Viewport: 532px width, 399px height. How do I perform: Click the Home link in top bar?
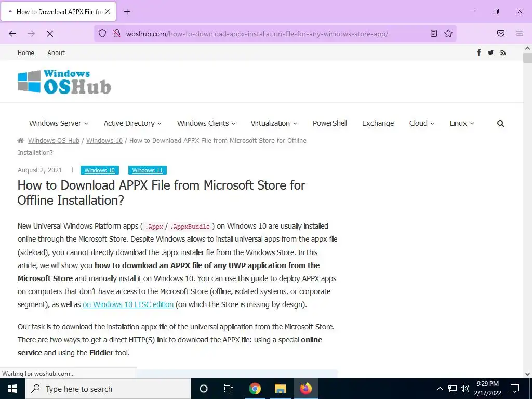coord(26,53)
